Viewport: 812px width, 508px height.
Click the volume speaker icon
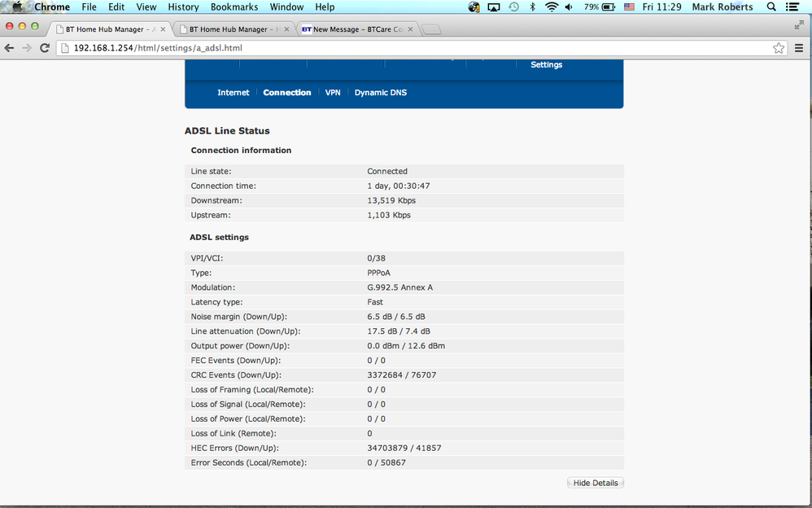tap(569, 7)
